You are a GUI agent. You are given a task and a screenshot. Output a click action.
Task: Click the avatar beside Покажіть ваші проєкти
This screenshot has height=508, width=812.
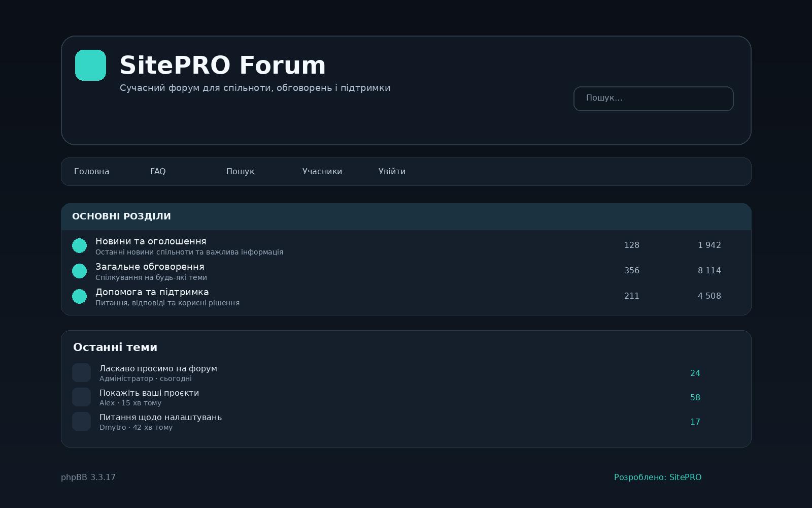tap(81, 397)
